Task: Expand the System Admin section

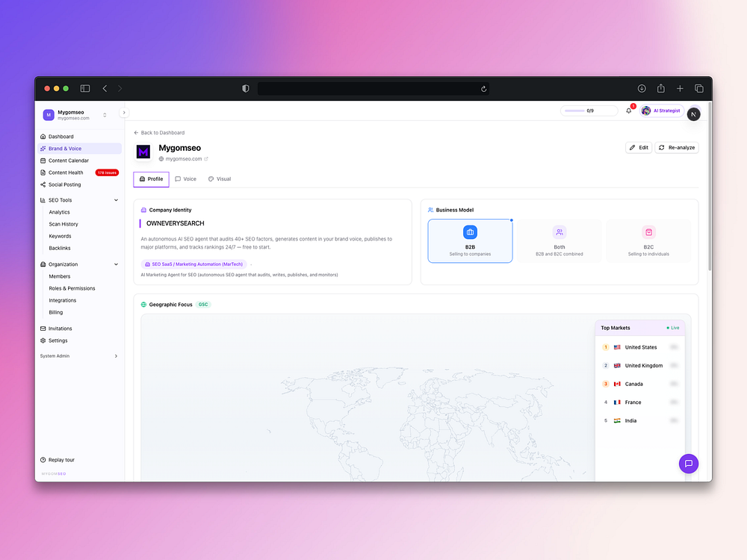Action: pyautogui.click(x=79, y=356)
